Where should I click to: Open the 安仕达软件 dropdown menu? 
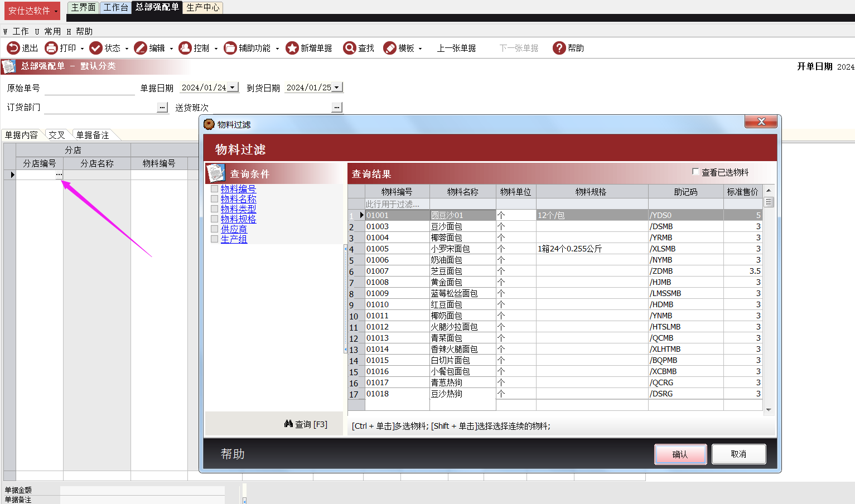point(32,11)
